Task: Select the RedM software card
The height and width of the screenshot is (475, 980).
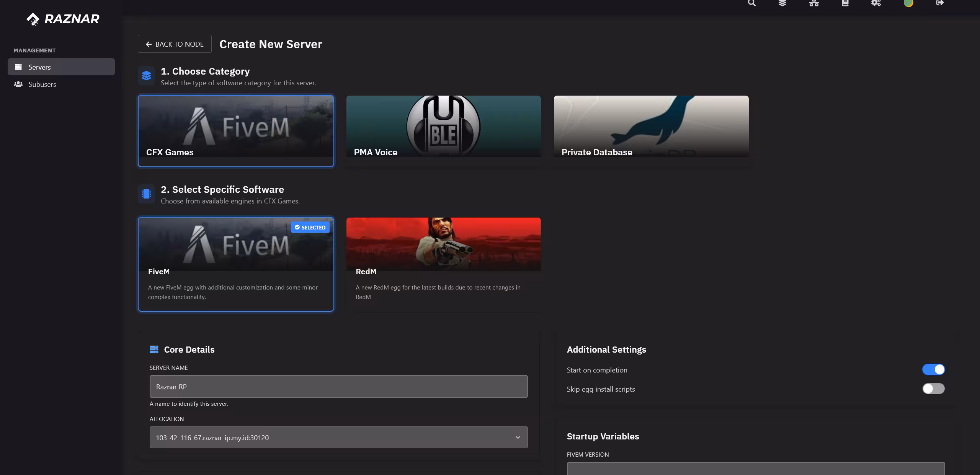Action: [444, 264]
